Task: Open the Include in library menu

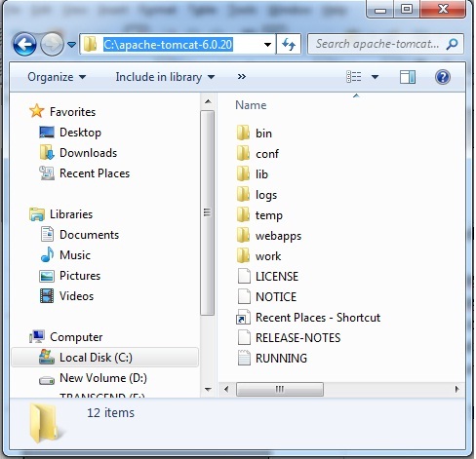Action: 165,77
